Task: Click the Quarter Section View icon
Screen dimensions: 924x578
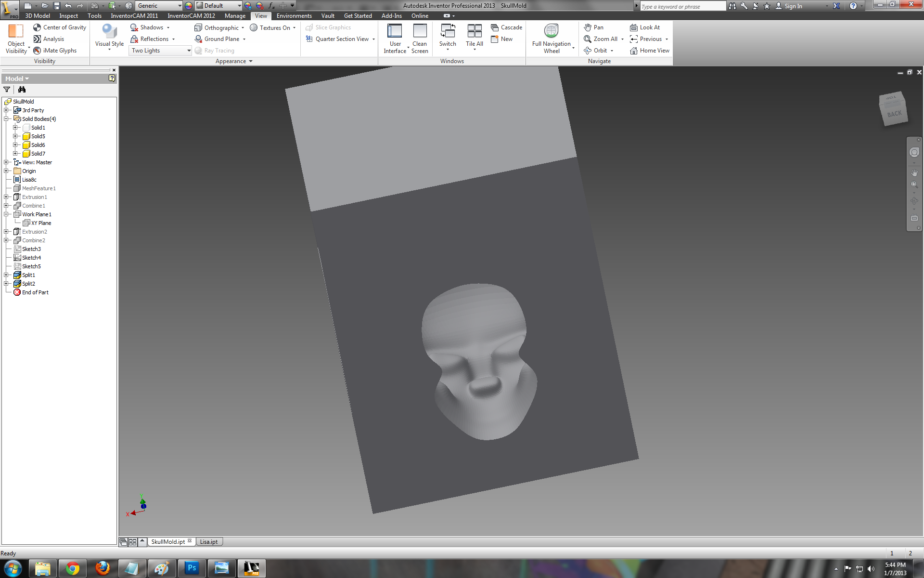Action: (x=309, y=39)
